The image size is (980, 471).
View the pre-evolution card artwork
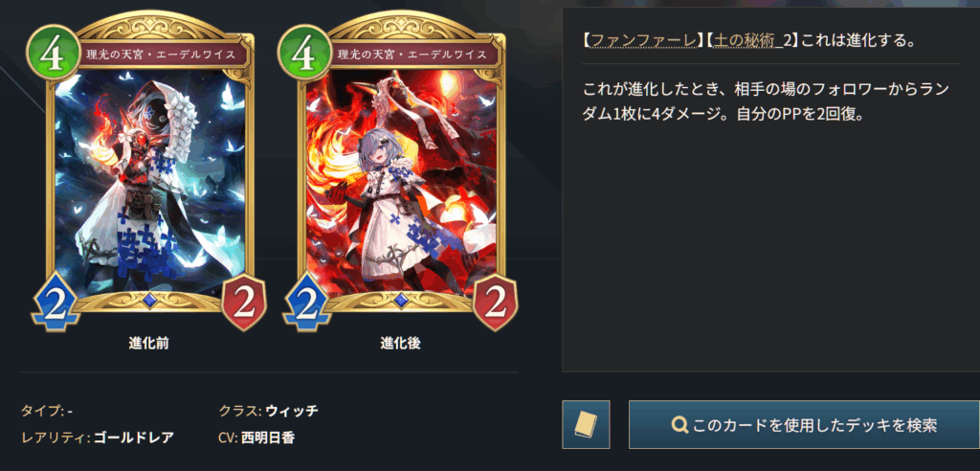click(150, 181)
